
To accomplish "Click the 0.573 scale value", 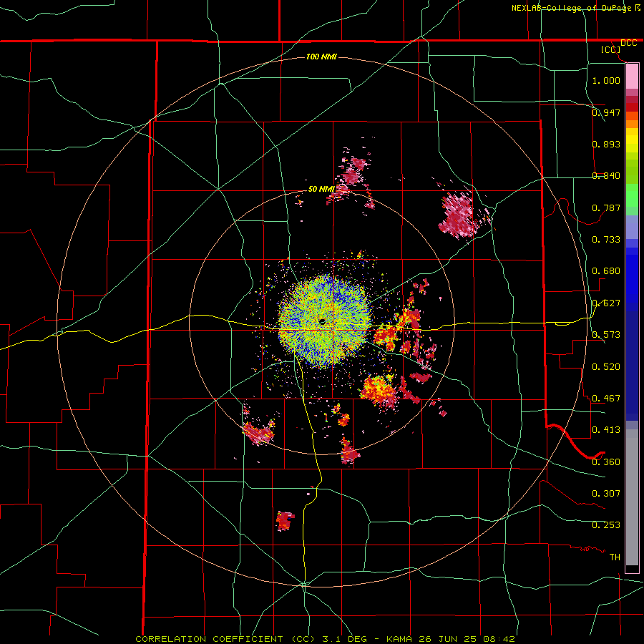I will tap(606, 334).
